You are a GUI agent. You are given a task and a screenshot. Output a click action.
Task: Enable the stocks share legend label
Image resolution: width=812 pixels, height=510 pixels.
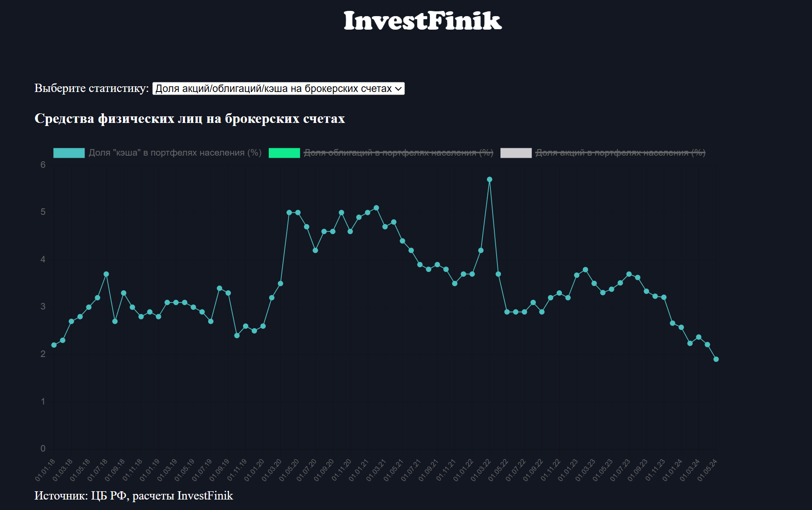pos(620,153)
